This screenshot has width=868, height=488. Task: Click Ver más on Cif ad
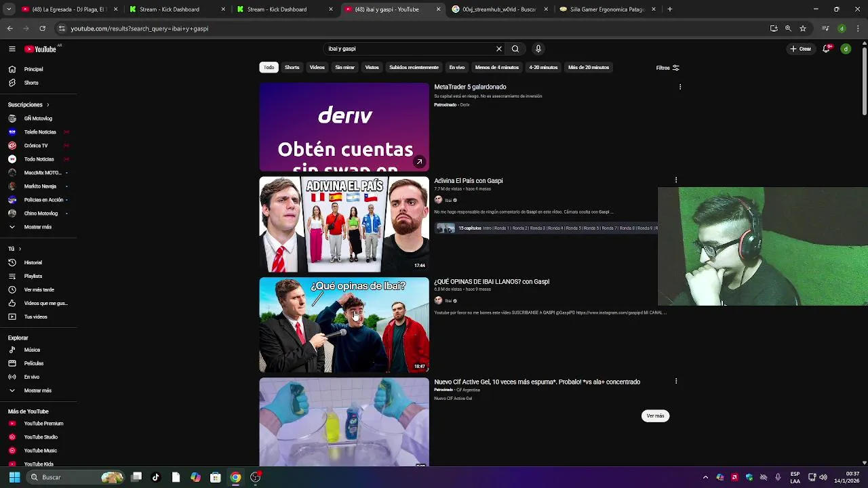click(x=655, y=415)
